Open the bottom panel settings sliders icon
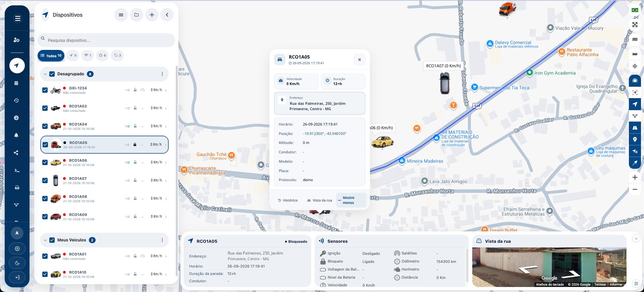Viewport: 644px width, 292px height. 636,283
